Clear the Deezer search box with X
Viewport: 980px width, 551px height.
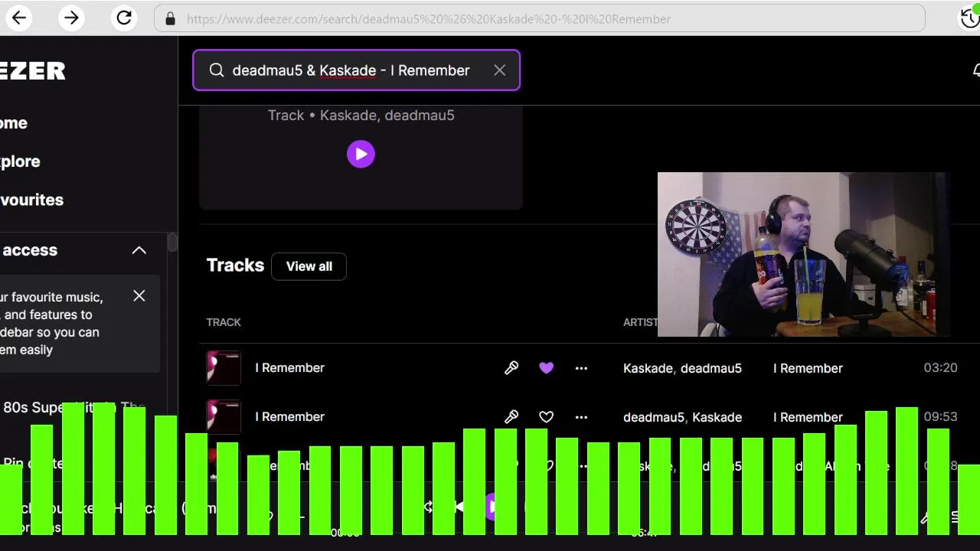tap(499, 70)
